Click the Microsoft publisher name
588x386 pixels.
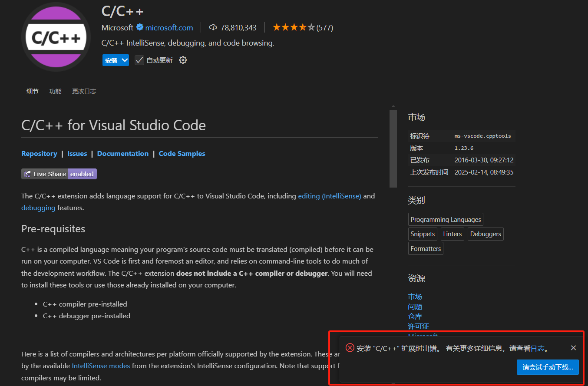coord(117,27)
